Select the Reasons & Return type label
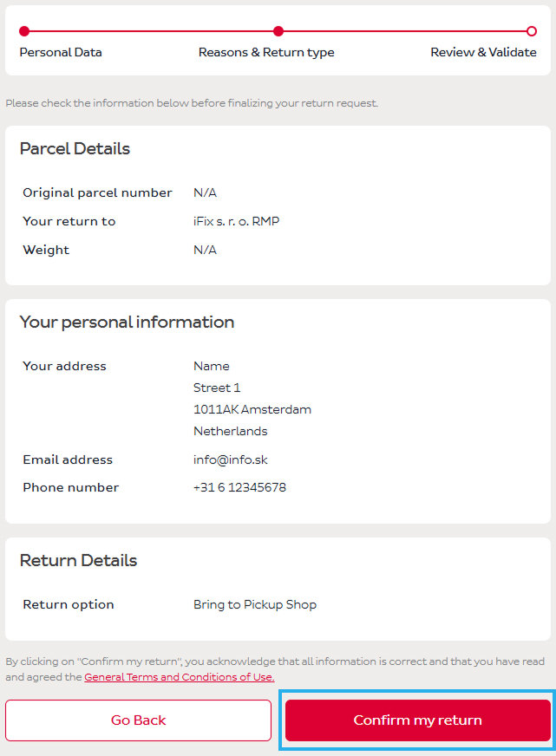556x756 pixels. pos(266,52)
